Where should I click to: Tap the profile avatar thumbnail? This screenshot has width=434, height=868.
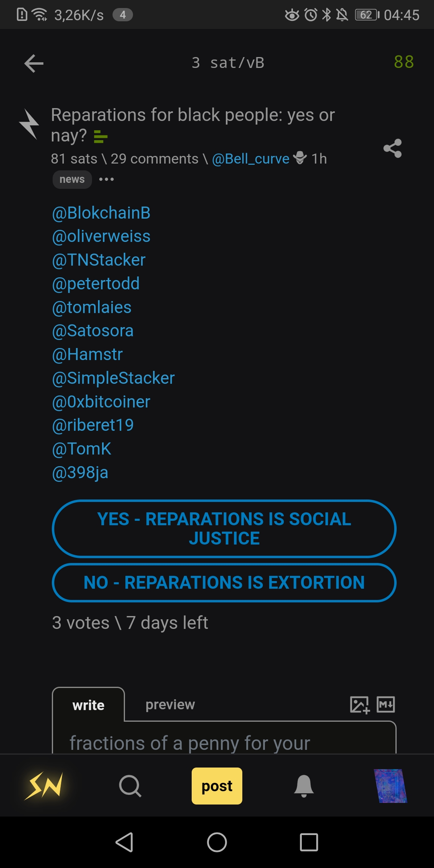tap(390, 786)
